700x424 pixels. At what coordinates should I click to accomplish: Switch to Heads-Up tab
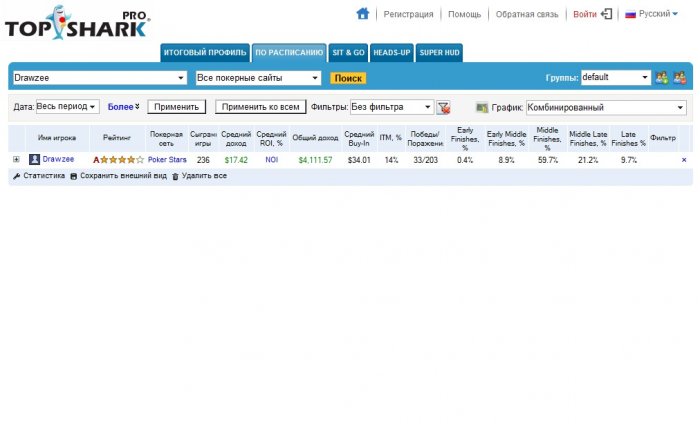point(392,53)
